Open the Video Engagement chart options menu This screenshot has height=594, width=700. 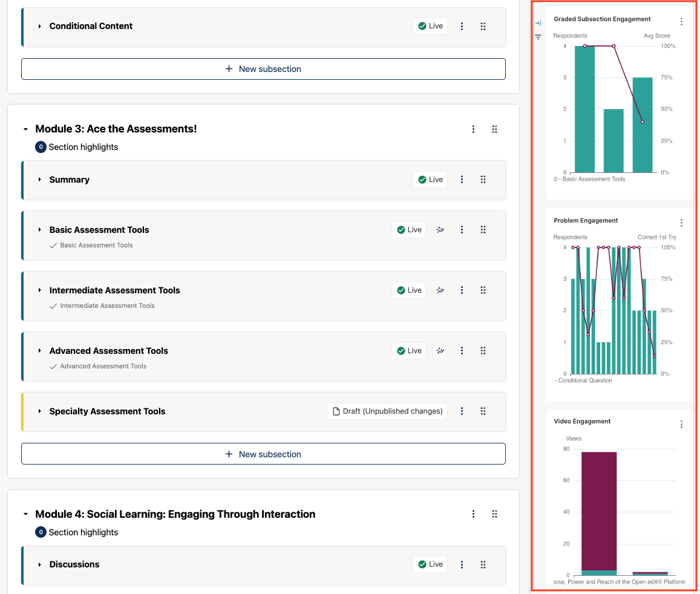[x=681, y=423]
